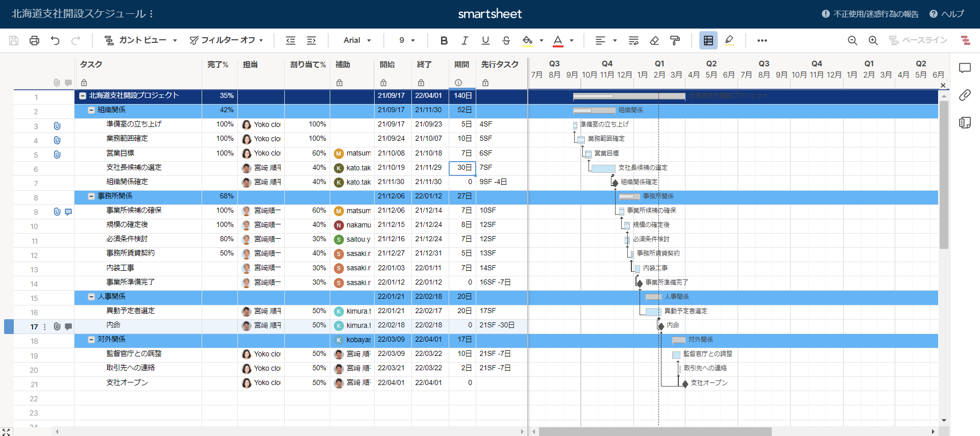Click the 開始 column header

387,64
